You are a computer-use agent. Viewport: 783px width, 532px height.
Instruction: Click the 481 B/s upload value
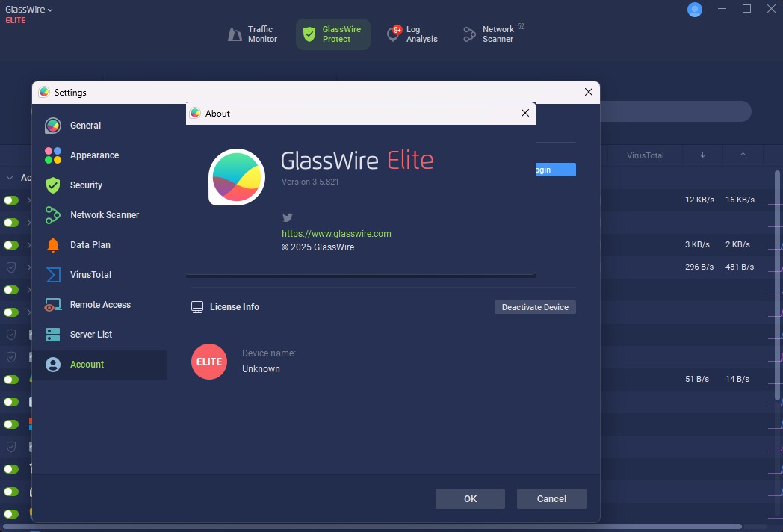point(740,267)
